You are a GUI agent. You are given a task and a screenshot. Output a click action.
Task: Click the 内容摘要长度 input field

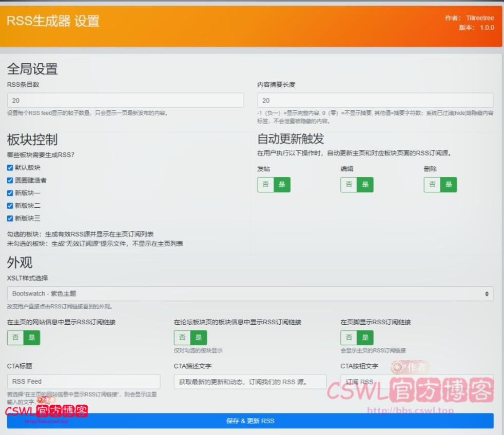(x=375, y=100)
